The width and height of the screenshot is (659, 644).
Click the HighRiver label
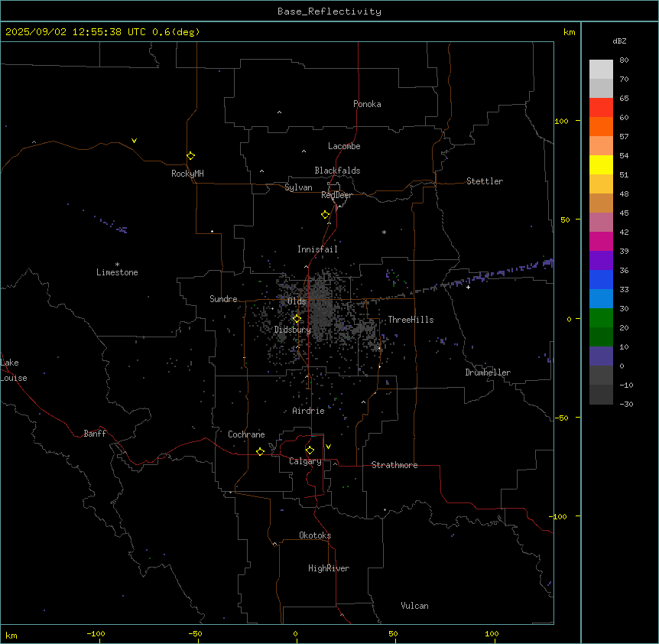pos(329,568)
